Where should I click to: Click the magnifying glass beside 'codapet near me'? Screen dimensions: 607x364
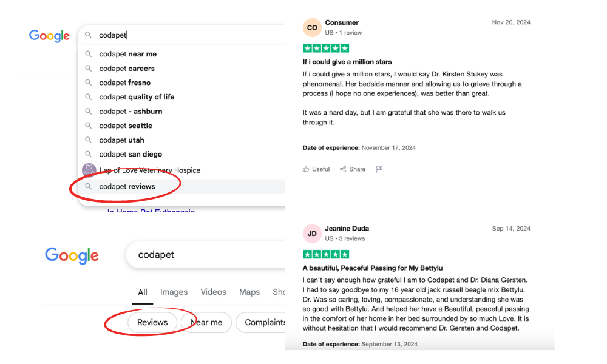click(89, 54)
